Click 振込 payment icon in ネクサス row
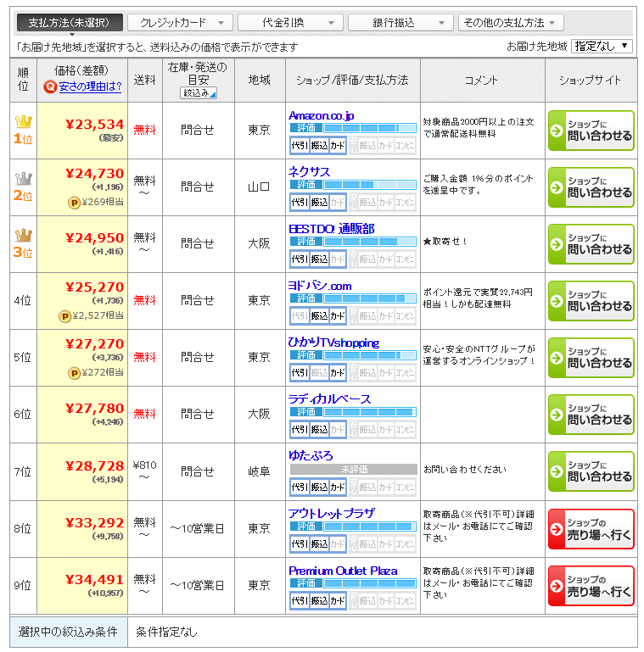 [319, 203]
